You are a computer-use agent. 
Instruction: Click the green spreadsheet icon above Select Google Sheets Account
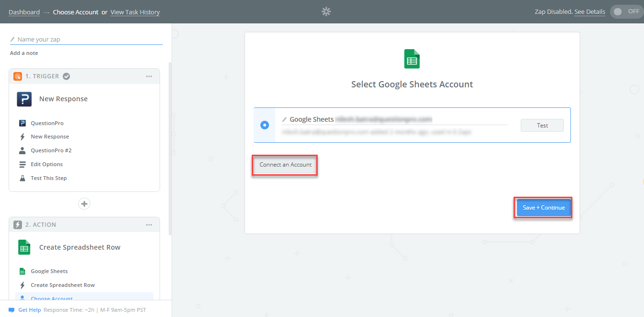click(411, 59)
